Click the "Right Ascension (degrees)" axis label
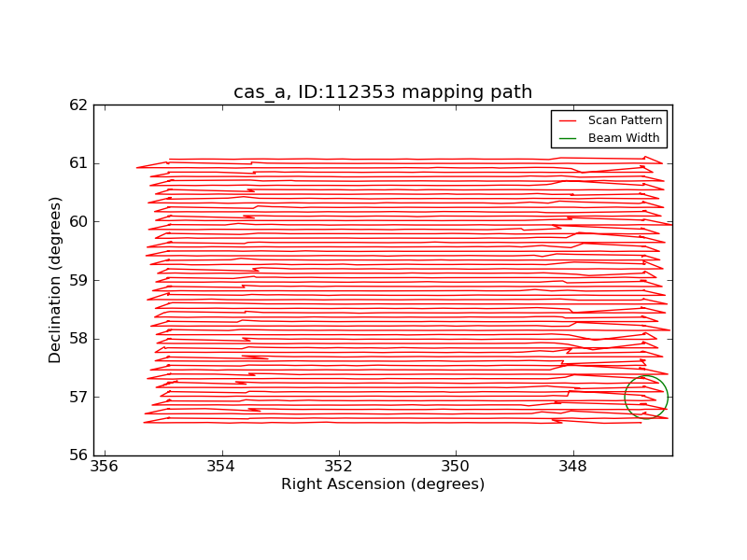The height and width of the screenshot is (560, 747). click(x=383, y=484)
